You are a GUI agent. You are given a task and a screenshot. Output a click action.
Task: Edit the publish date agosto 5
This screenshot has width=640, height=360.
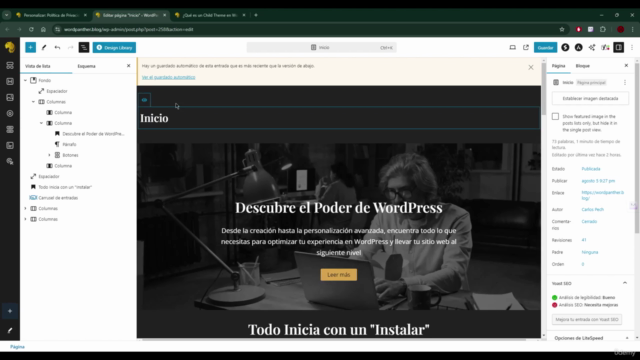(x=598, y=180)
